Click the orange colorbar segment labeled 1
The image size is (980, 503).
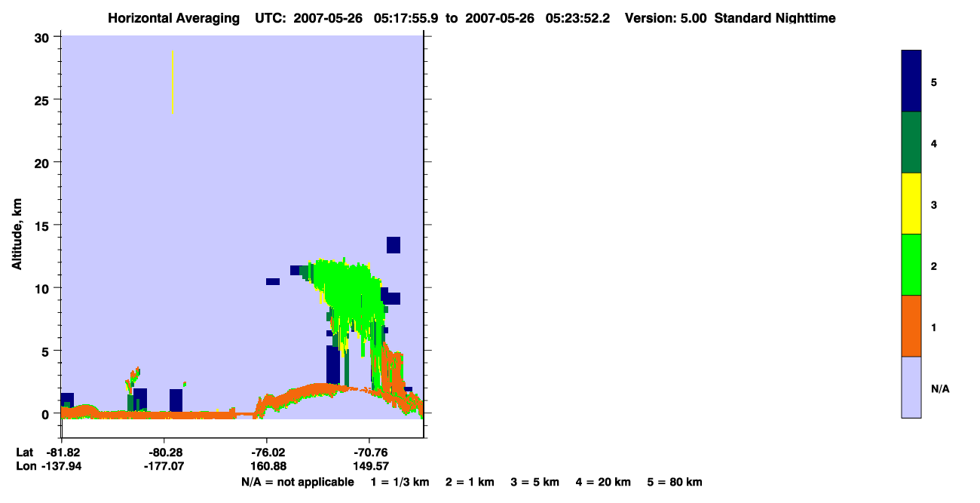tap(911, 326)
